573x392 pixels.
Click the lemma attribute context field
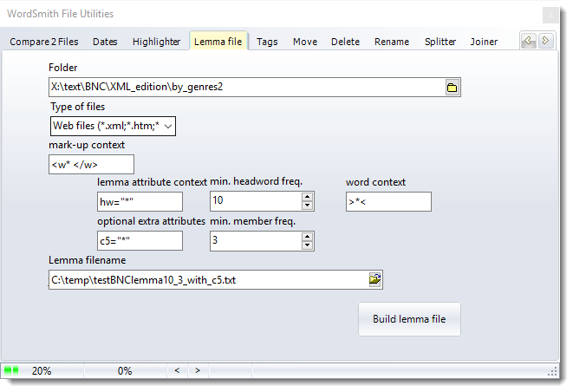(x=140, y=202)
